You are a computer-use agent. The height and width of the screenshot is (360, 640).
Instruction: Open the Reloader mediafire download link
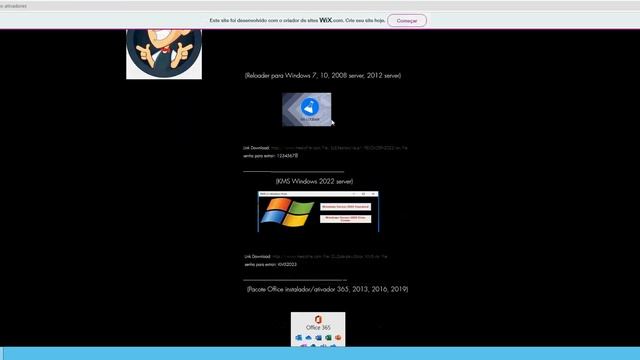pyautogui.click(x=339, y=148)
